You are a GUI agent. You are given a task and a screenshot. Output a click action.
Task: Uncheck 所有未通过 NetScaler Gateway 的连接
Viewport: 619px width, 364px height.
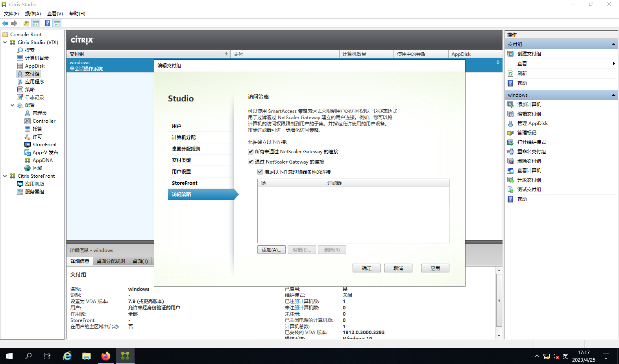[x=251, y=152]
